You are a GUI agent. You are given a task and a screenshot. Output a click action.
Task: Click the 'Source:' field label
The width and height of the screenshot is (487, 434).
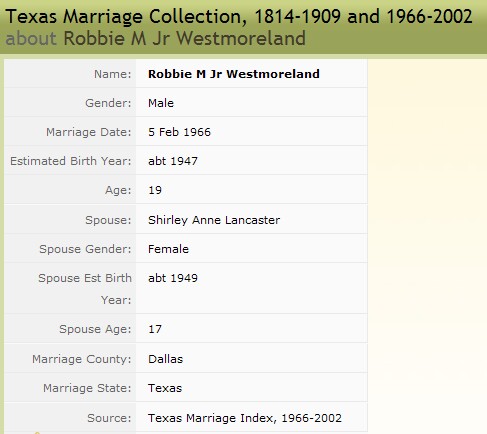pyautogui.click(x=109, y=418)
